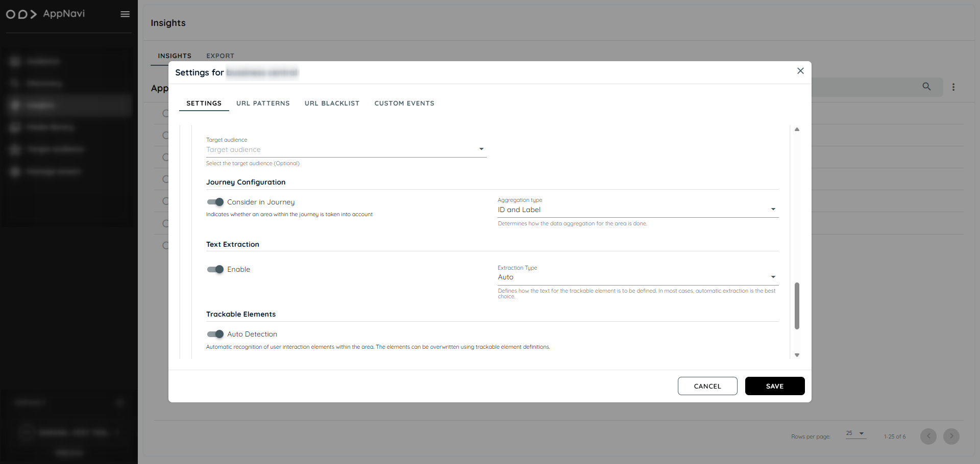Switch to the Custom Events tab
Viewport: 980px width, 464px height.
(404, 103)
